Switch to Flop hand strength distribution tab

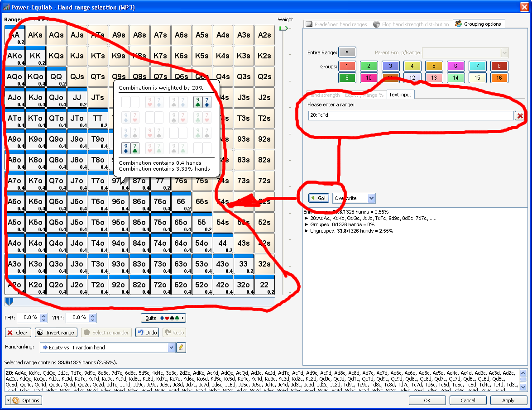[x=412, y=24]
